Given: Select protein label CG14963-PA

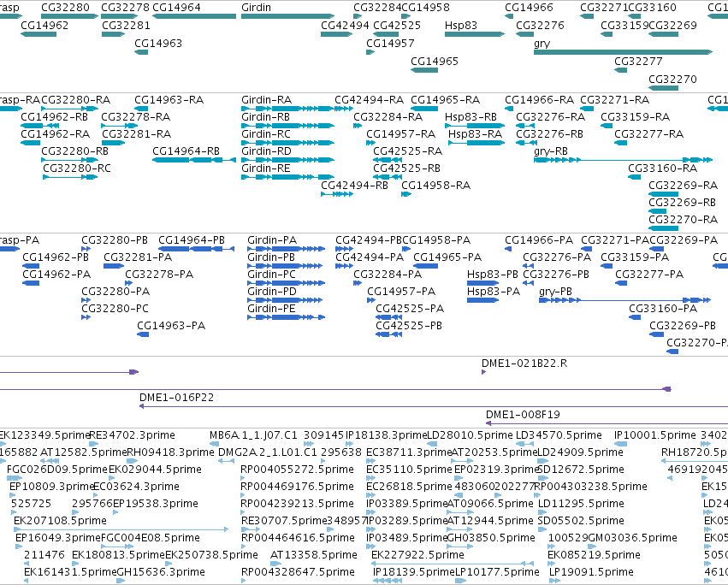Looking at the screenshot, I should coord(171,326).
